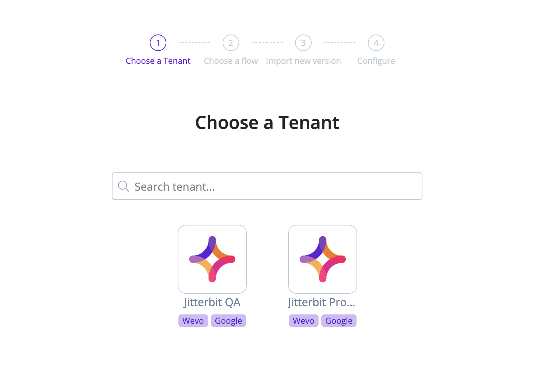Select the Jitterbit Pro... tenant logo
This screenshot has width=536, height=392.
[323, 259]
